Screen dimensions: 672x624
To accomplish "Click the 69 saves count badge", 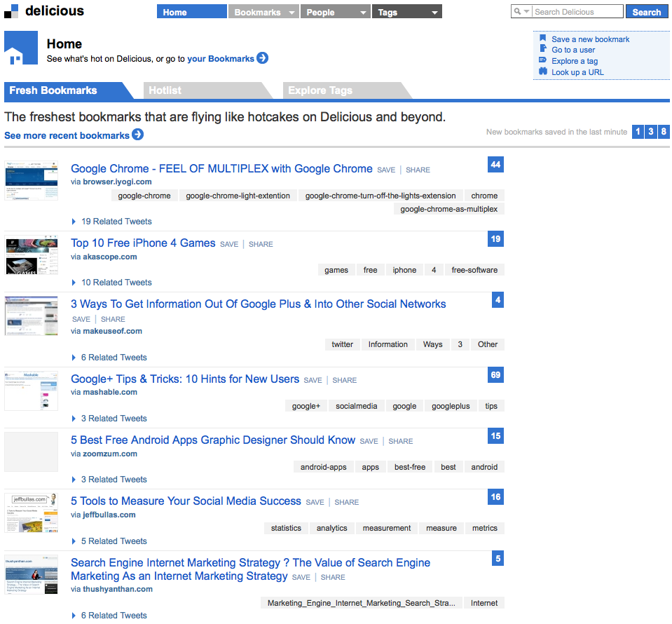I will (495, 375).
